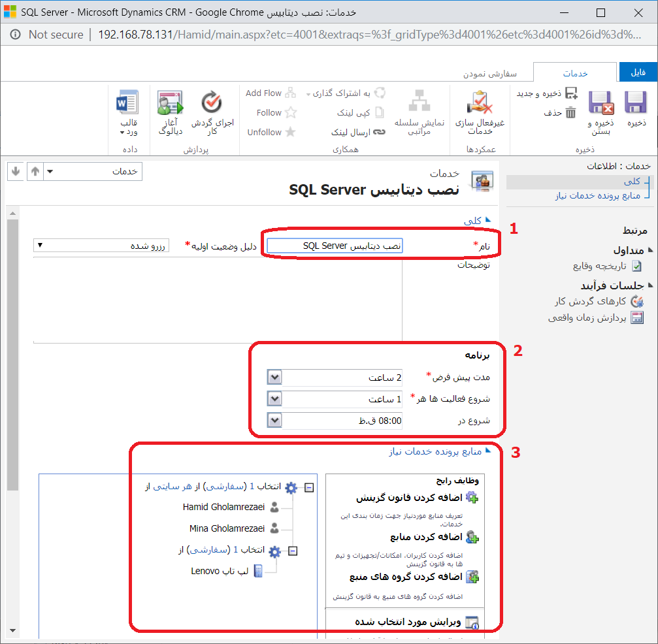Click ذخیره و جدید (Save and New)
Viewport: 658px width, 644px height.
[x=547, y=93]
